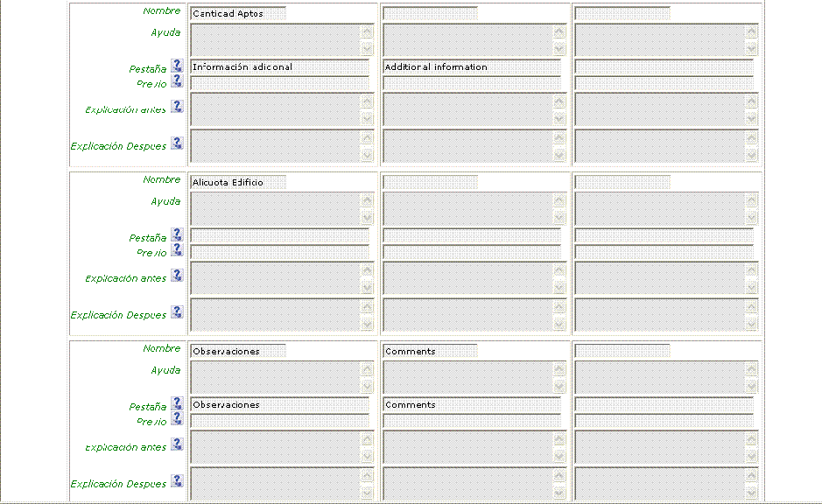Select the Pestaña field reading Información adicional
The width and height of the screenshot is (822, 504).
tap(279, 67)
